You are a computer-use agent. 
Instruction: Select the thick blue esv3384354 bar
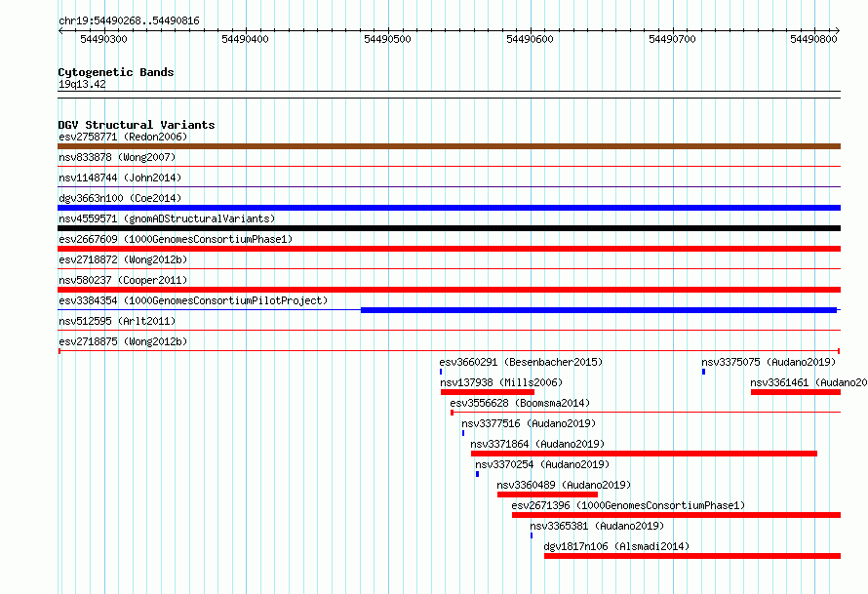599,310
